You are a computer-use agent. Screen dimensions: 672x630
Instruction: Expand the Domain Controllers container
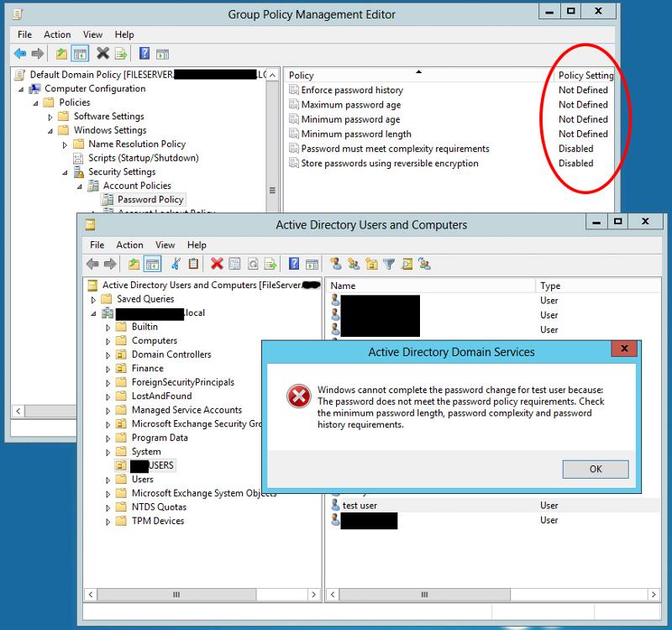click(x=108, y=355)
